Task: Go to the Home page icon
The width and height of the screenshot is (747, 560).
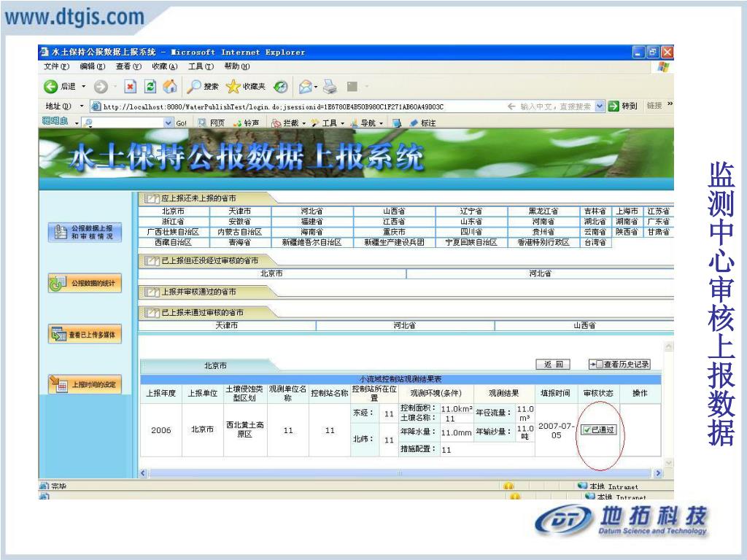Action: tap(169, 87)
